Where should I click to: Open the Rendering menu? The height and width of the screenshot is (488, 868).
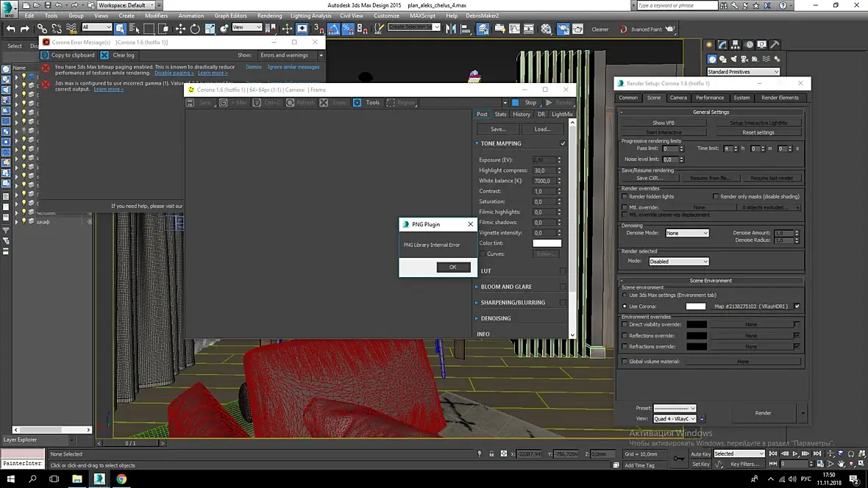click(x=269, y=15)
